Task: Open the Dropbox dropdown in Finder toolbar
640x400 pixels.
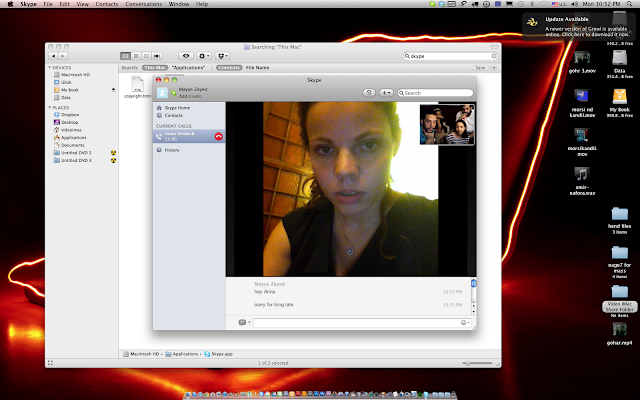Action: click(x=222, y=56)
